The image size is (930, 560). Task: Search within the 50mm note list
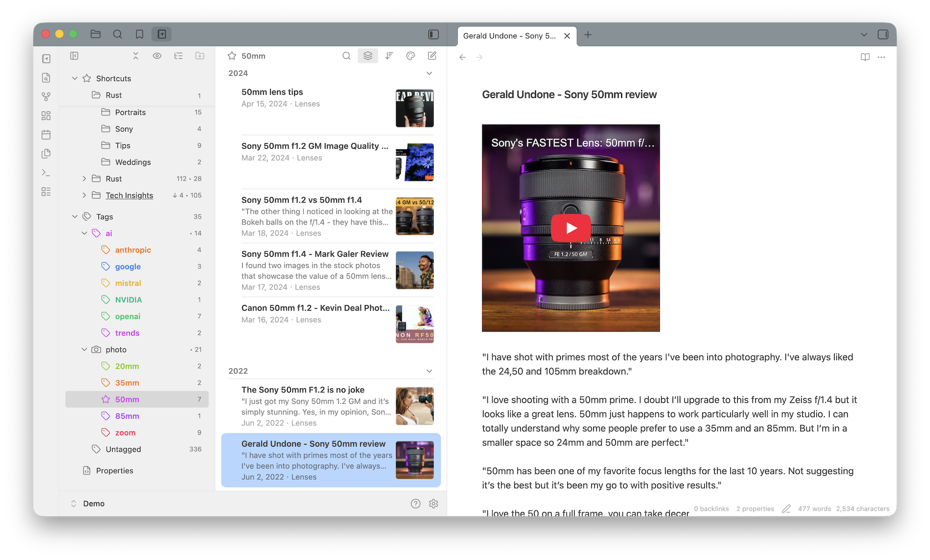(x=347, y=56)
